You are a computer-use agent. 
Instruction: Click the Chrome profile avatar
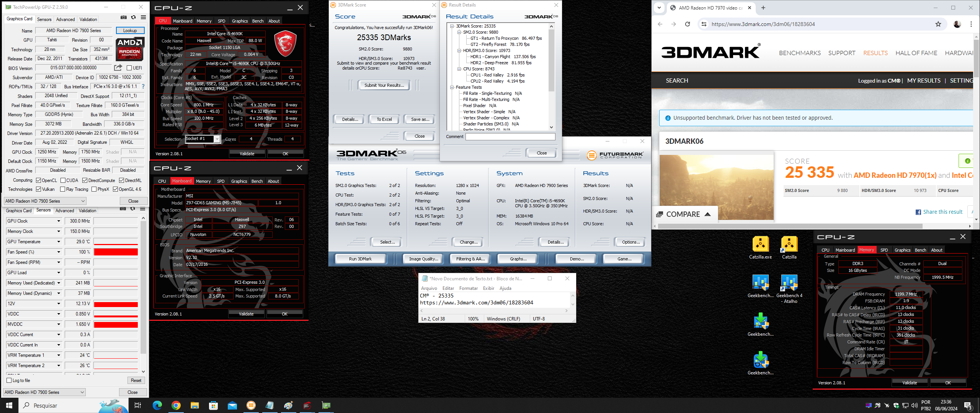957,24
